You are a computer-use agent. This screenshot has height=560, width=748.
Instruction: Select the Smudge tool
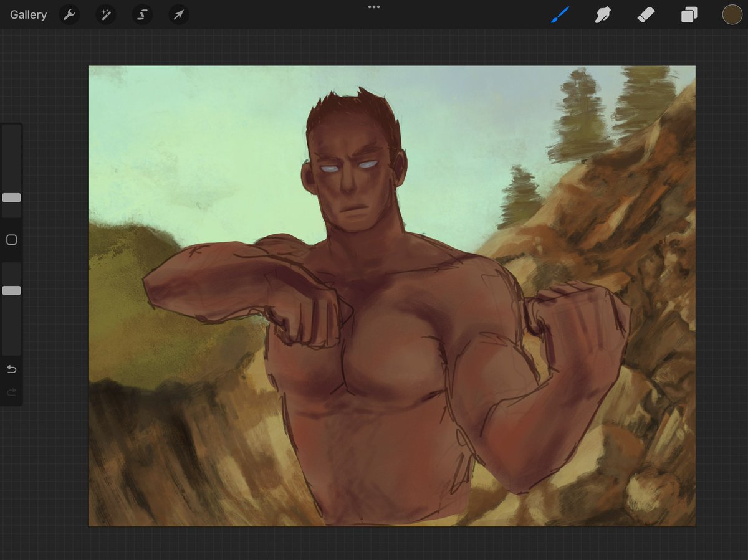603,14
